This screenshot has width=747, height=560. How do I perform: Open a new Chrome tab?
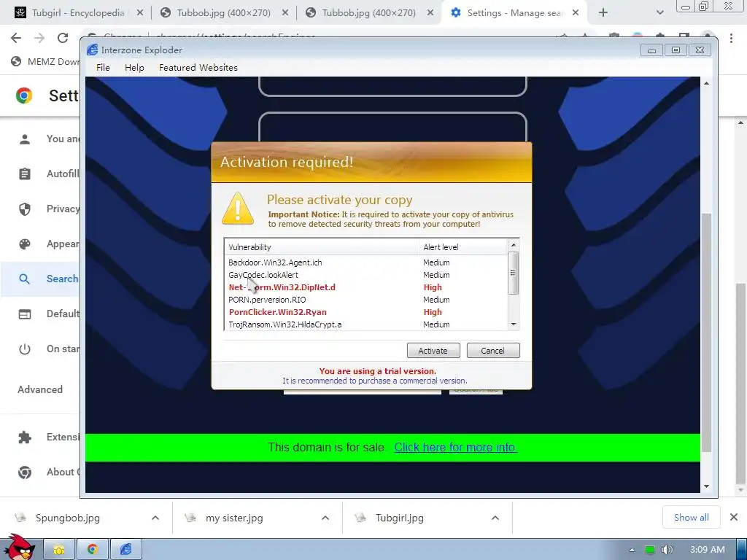(603, 13)
